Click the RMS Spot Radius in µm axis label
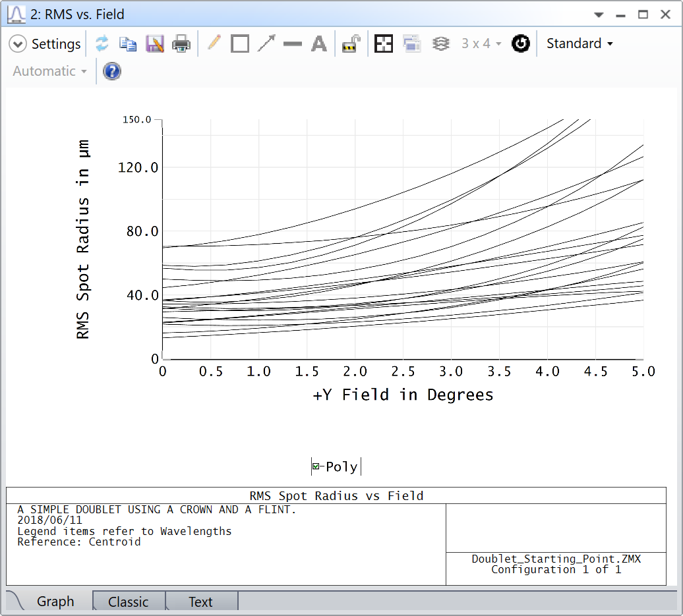Image resolution: width=683 pixels, height=616 pixels. point(83,239)
